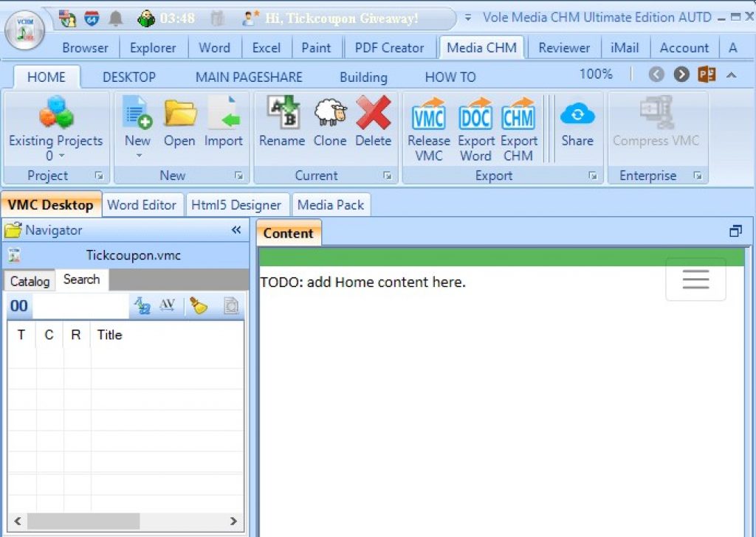Open the iMail module tab
Image resolution: width=756 pixels, height=537 pixels.
tap(625, 48)
